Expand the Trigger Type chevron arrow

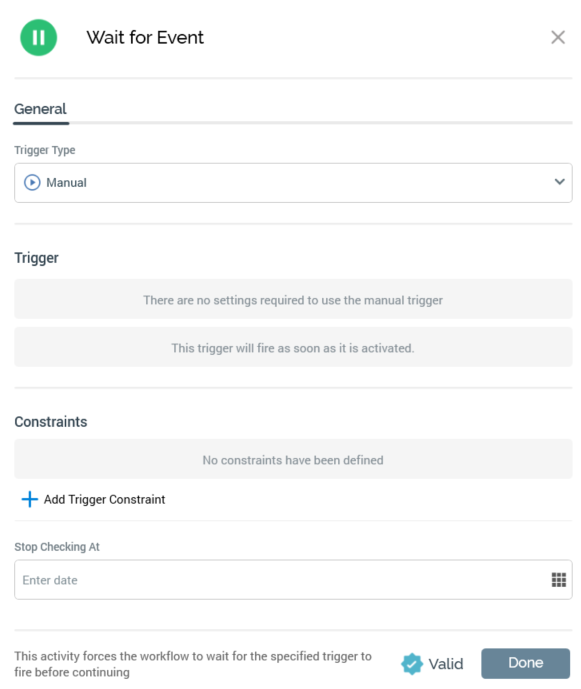coord(559,181)
